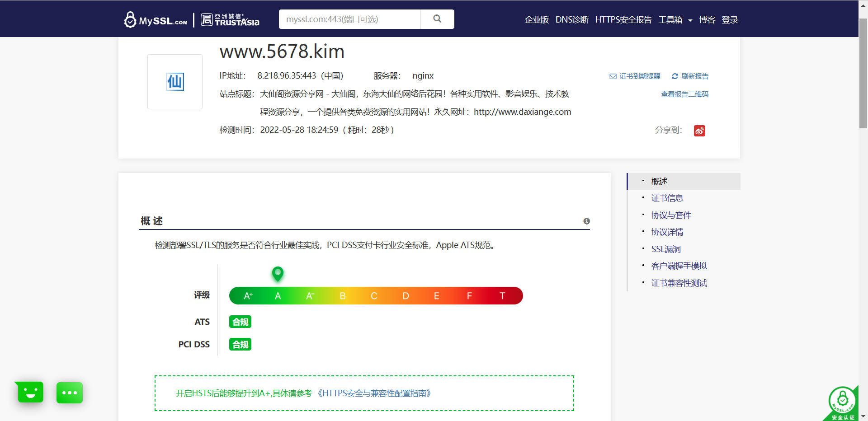This screenshot has height=421, width=868.
Task: Open HTTPS安全与兼容性配置指南 link
Action: pos(374,393)
